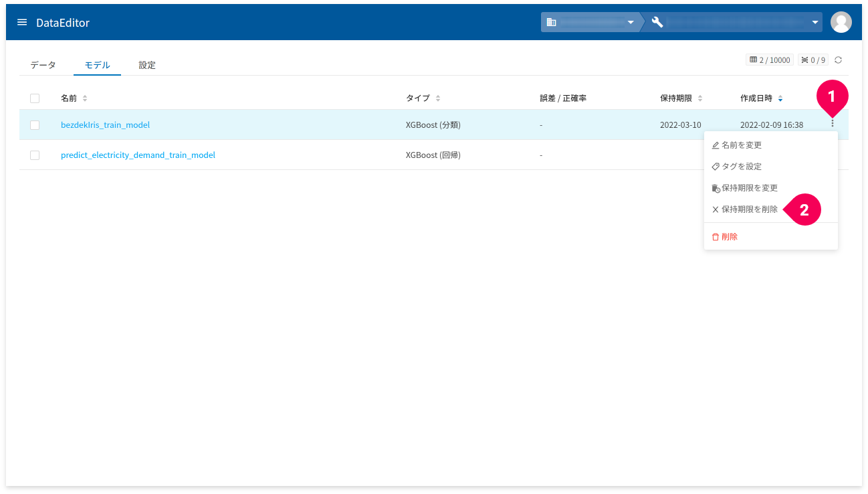Expand the organization dropdown
The width and height of the screenshot is (868, 494).
tap(630, 22)
